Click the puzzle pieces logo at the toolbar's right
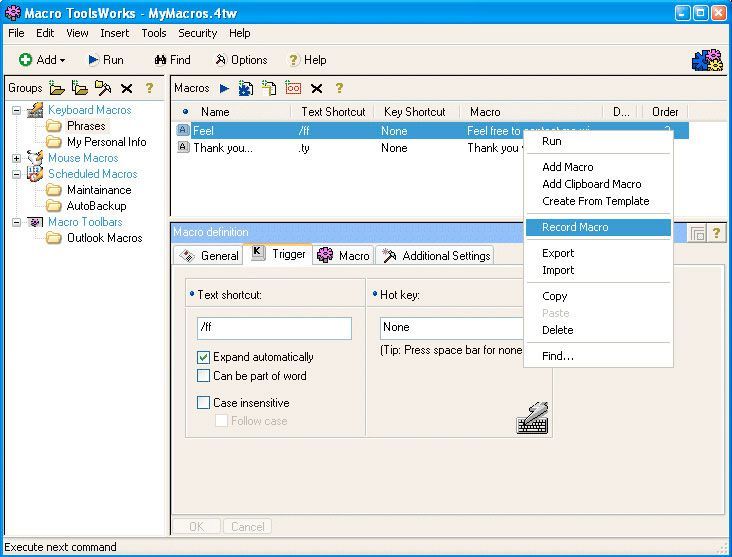The height and width of the screenshot is (557, 732). pyautogui.click(x=708, y=60)
